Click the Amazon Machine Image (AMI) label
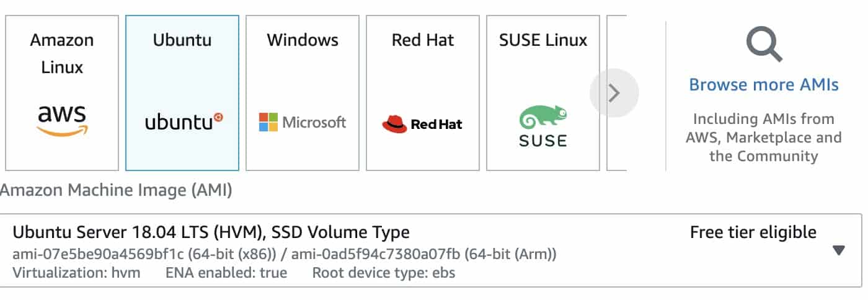Image resolution: width=868 pixels, height=300 pixels. (116, 191)
